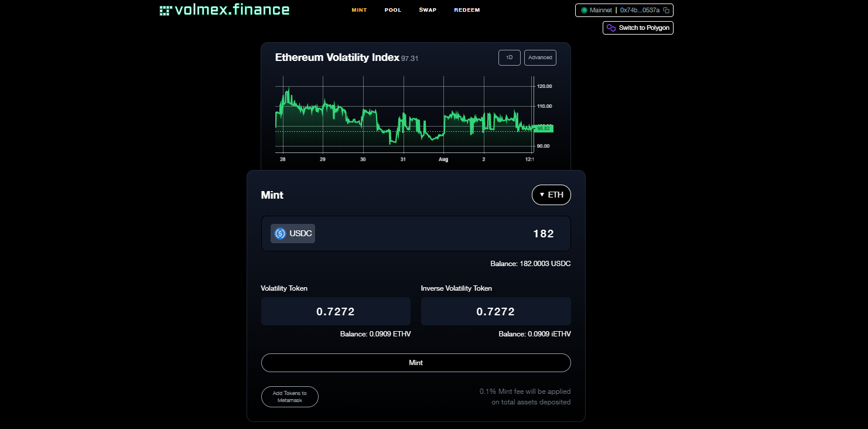Switch to the SWAP tab
This screenshot has height=429, width=868.
[428, 10]
